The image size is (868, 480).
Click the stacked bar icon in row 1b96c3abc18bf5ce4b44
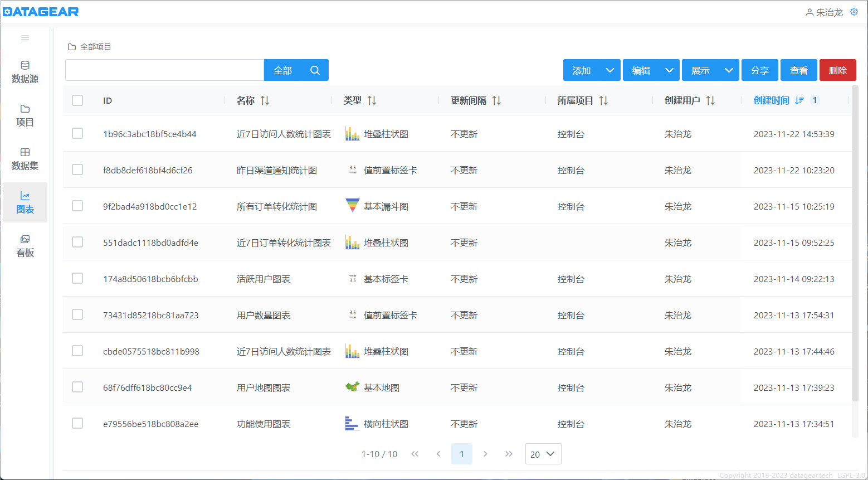click(352, 134)
